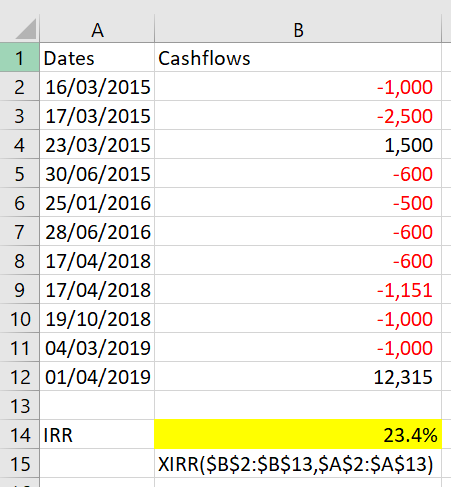451x487 pixels.
Task: Select date 17/04/2018 in row 9
Action: (x=97, y=290)
